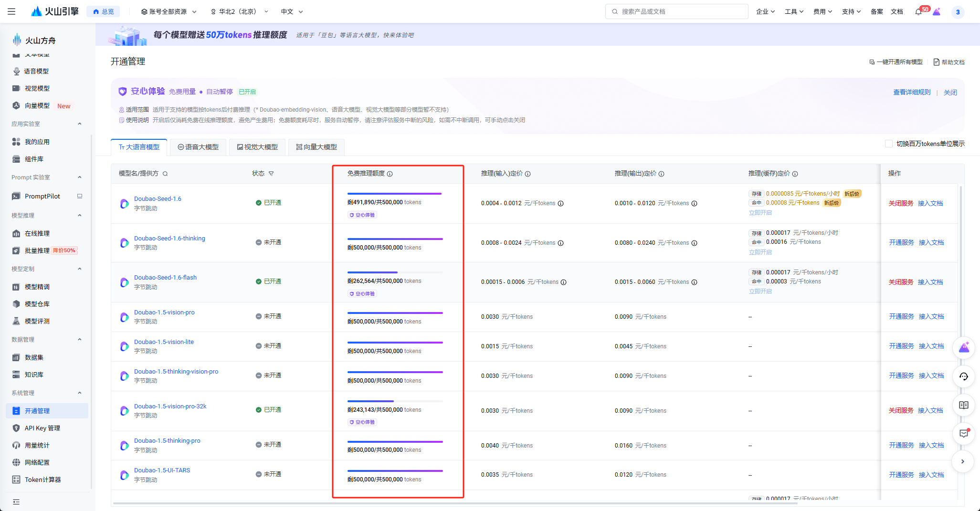Open the hamburger menu at top left
The width and height of the screenshot is (980, 511).
point(11,11)
